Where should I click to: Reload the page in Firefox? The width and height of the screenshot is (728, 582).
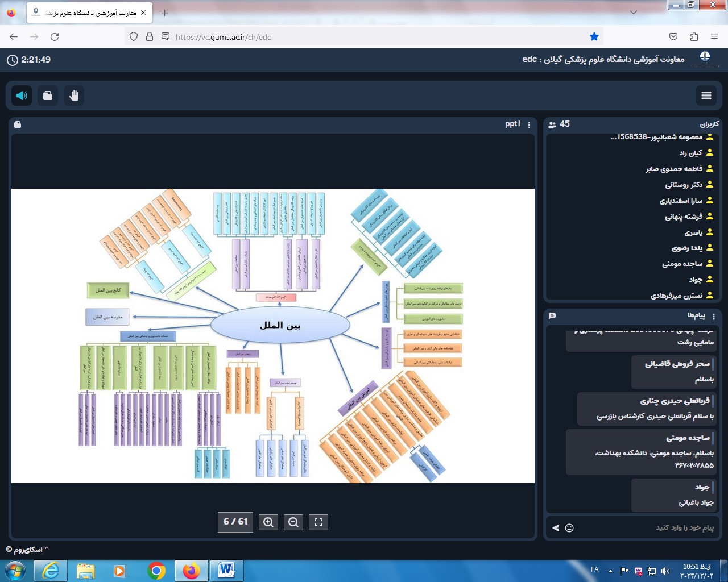tap(55, 36)
